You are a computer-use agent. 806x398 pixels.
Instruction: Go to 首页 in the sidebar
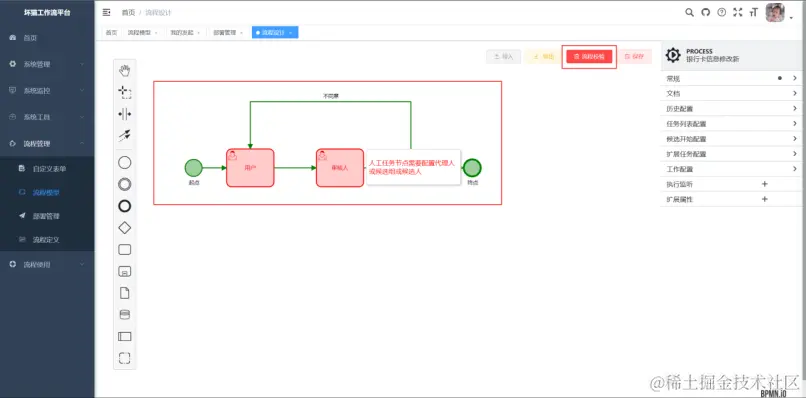pyautogui.click(x=47, y=38)
